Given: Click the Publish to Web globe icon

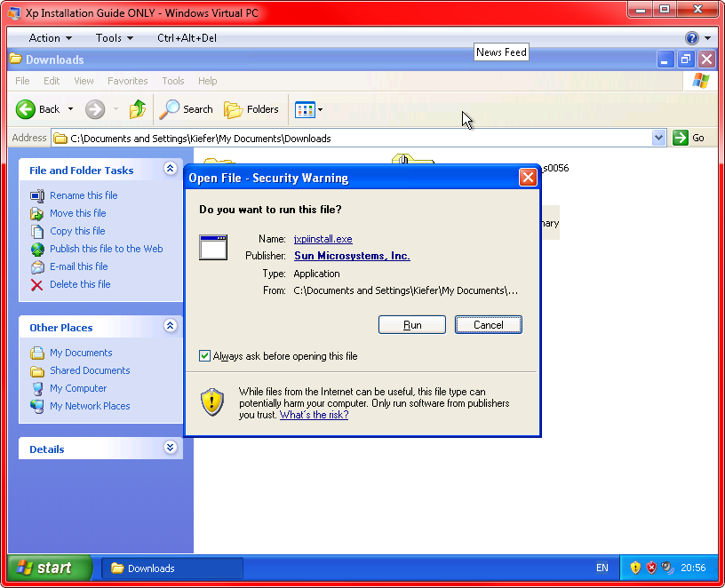Looking at the screenshot, I should click(37, 250).
